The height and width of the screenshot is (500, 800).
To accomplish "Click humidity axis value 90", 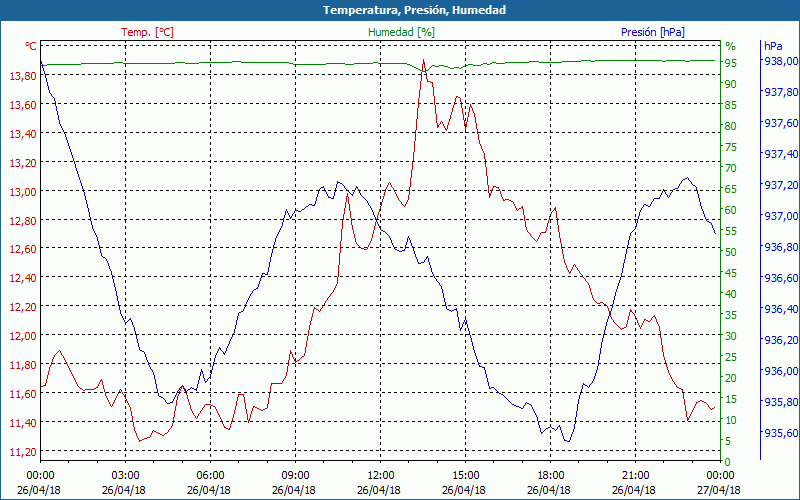I will click(731, 84).
